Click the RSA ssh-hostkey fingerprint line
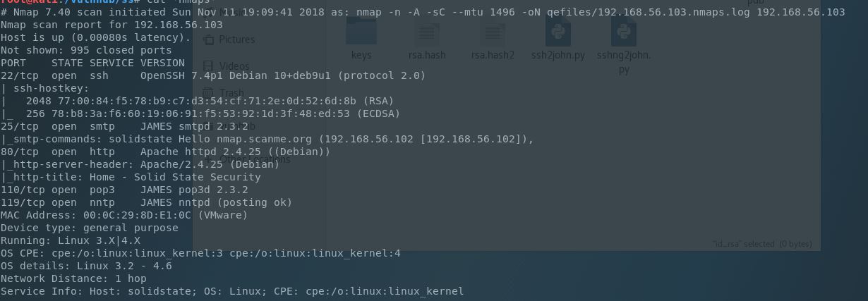Image resolution: width=868 pixels, height=301 pixels. [197, 101]
